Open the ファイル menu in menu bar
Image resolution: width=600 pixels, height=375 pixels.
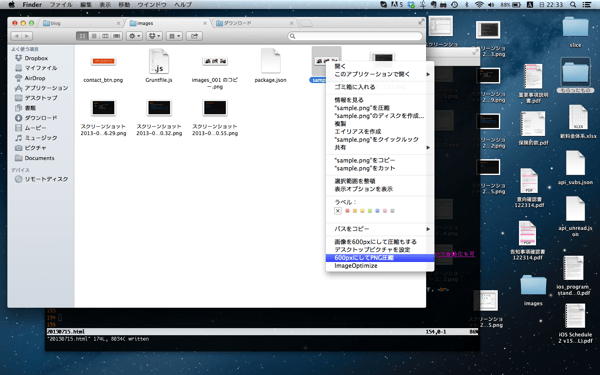tap(61, 5)
